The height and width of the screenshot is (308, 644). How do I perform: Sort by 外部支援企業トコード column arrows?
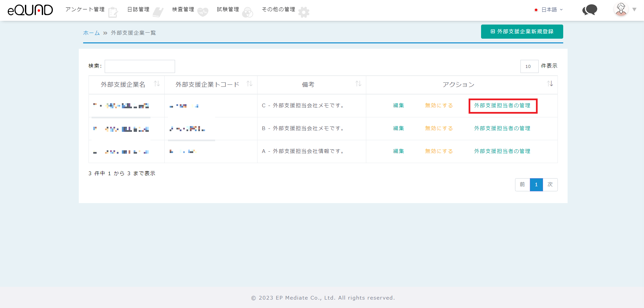(249, 84)
